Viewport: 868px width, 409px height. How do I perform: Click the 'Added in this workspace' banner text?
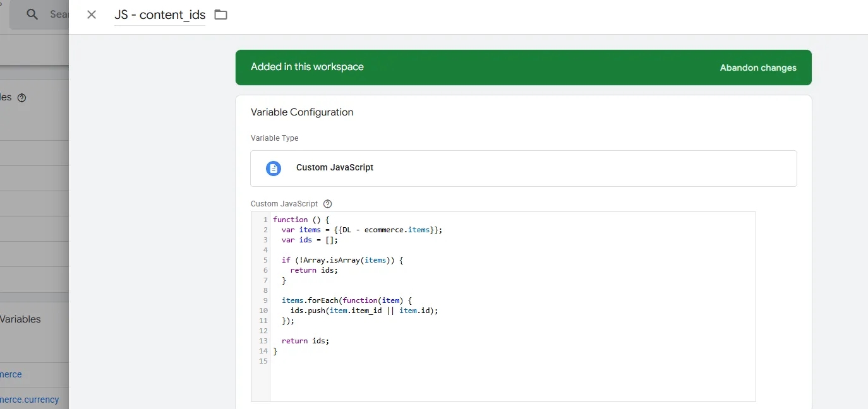(x=307, y=67)
